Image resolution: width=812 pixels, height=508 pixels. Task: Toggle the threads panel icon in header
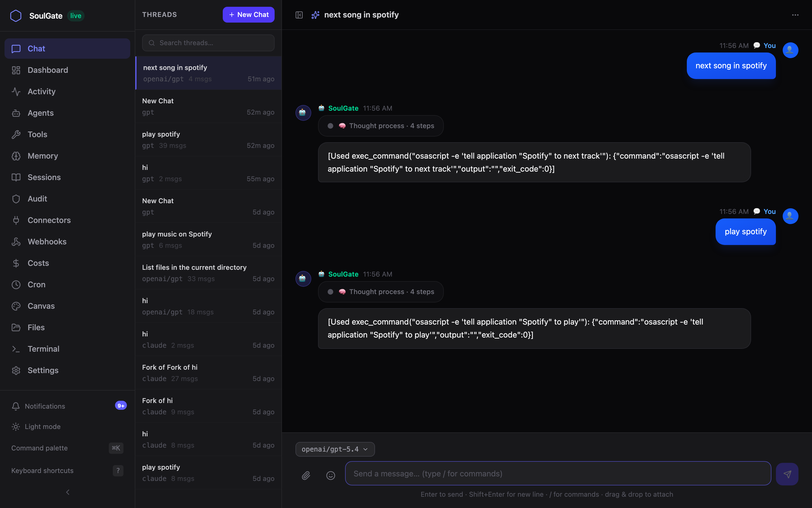299,15
